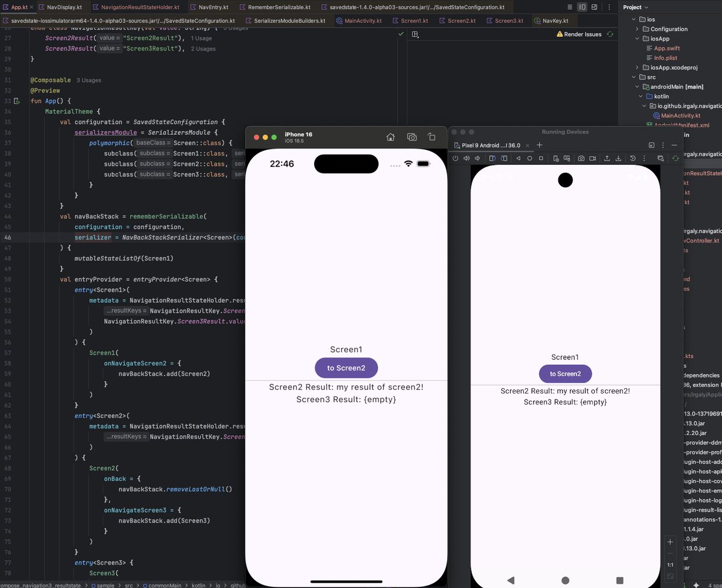Click the Running Devices dock-mode icon
The height and width of the screenshot is (588, 722).
(651, 145)
